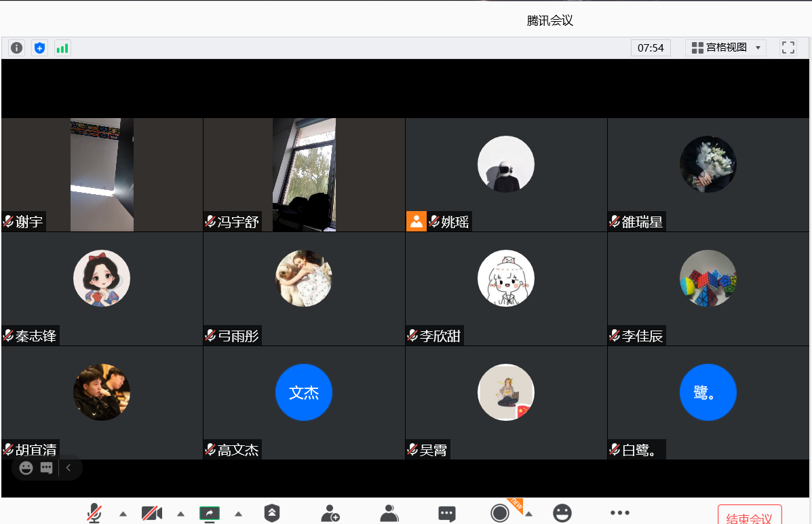This screenshot has width=812, height=524.
Task: Open the apps panel in the toolbar
Action: pyautogui.click(x=272, y=514)
